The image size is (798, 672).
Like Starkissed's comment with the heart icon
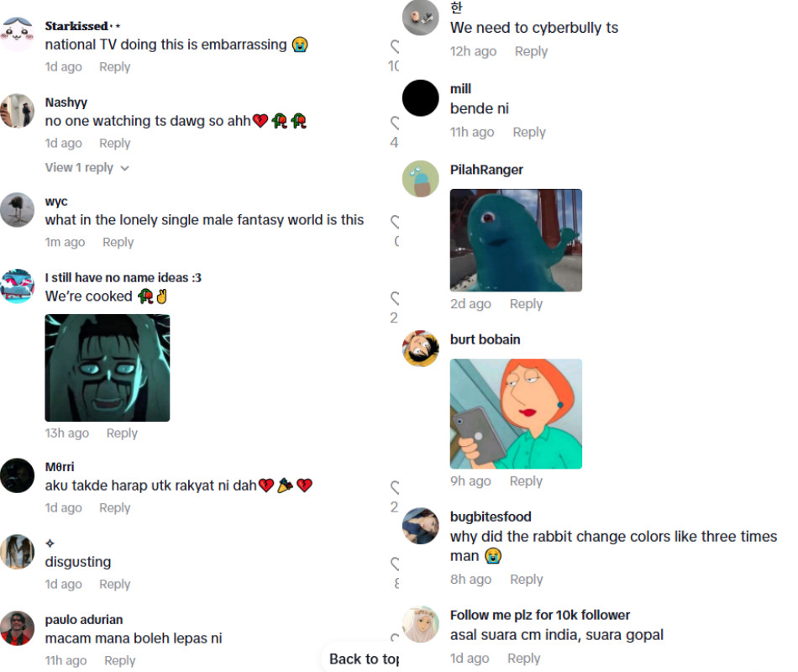click(x=395, y=46)
